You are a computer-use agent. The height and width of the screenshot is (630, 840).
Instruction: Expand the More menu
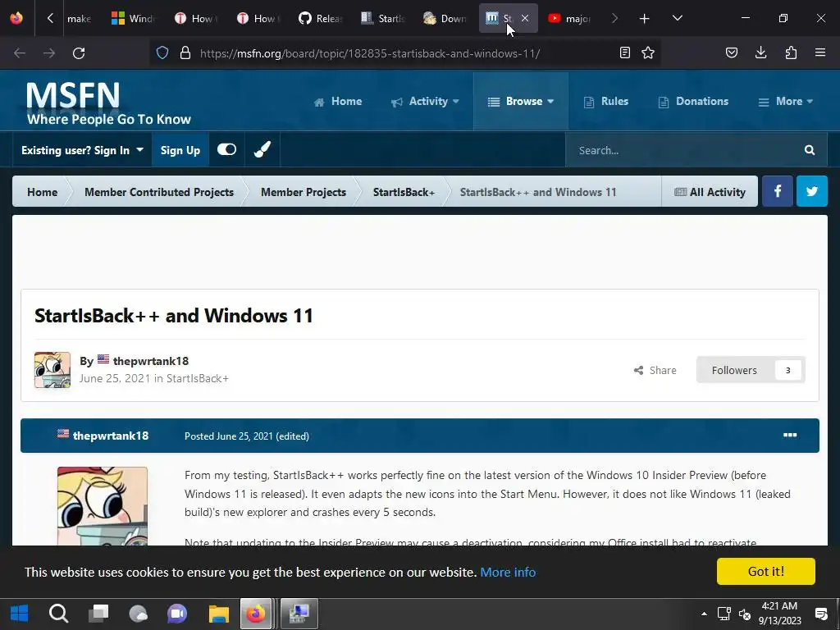786,101
